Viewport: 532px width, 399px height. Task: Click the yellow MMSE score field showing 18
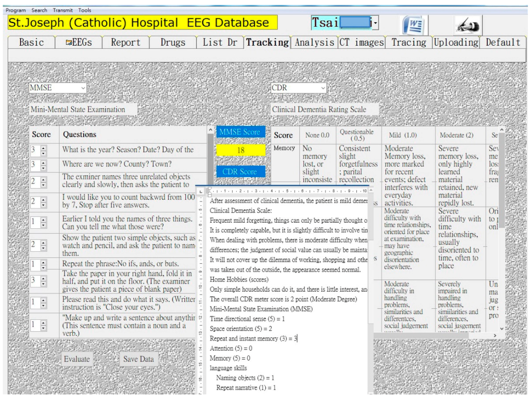click(241, 150)
